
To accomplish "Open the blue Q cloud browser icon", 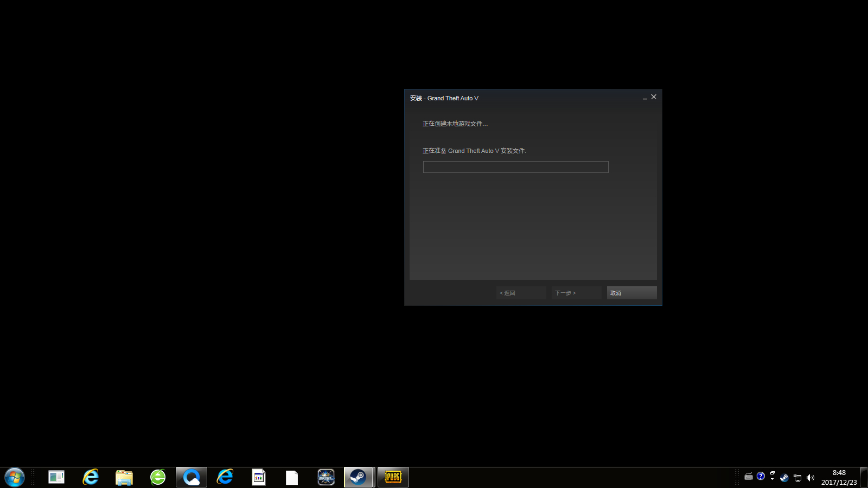I will pos(192,477).
